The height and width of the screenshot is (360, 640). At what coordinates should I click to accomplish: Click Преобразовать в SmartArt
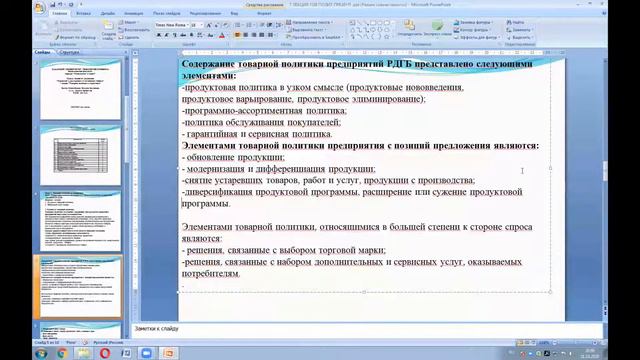(x=315, y=37)
